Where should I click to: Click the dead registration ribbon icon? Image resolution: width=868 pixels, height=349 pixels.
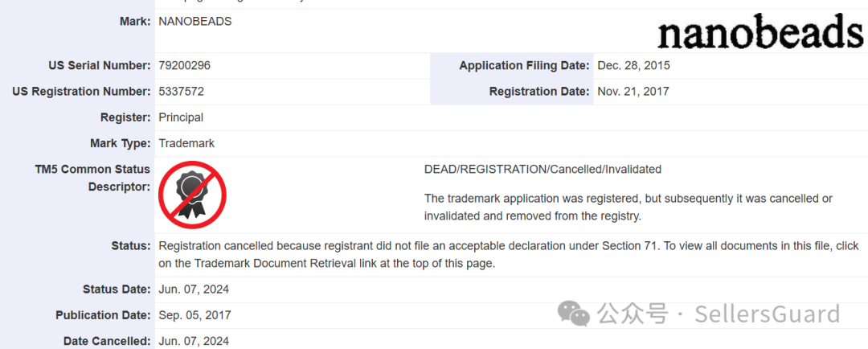191,195
